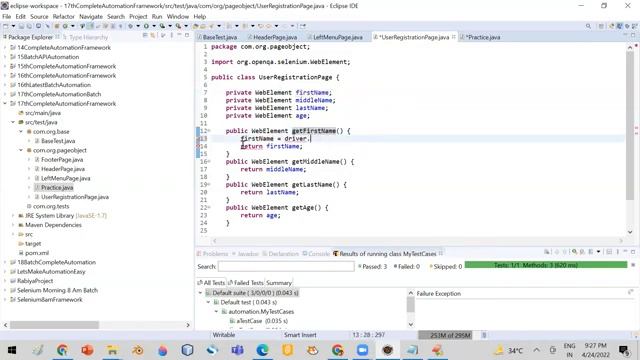Open the Project menu

pyautogui.click(x=138, y=16)
